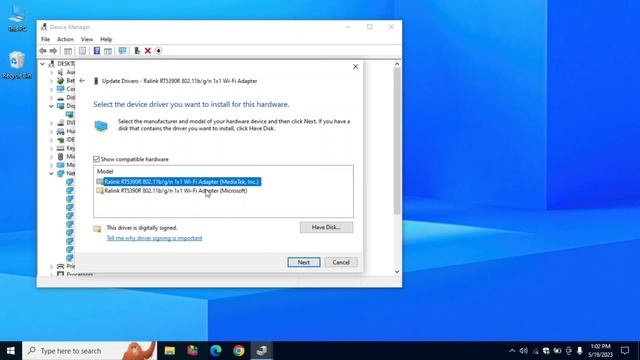The width and height of the screenshot is (640, 360).
Task: Open Google Chrome from the taskbar
Action: pyautogui.click(x=239, y=351)
